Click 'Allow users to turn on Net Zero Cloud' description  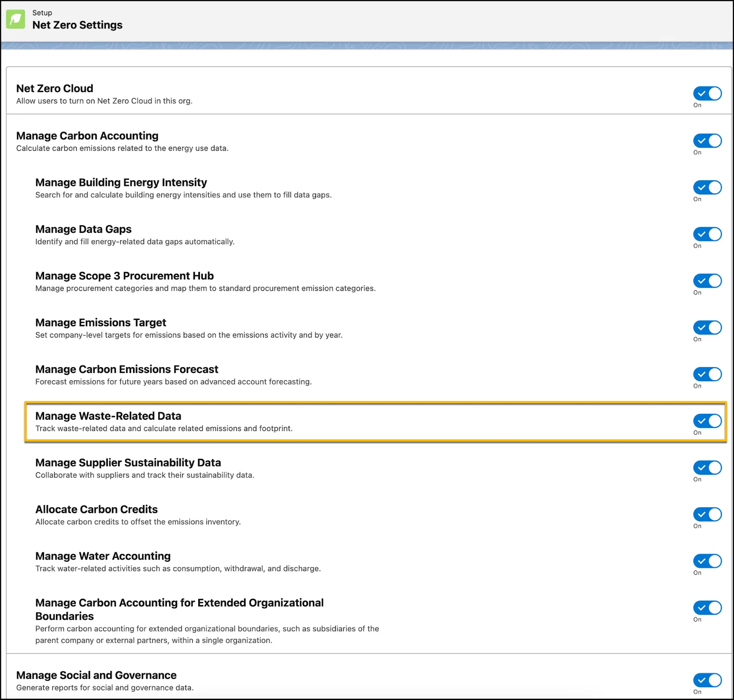104,101
